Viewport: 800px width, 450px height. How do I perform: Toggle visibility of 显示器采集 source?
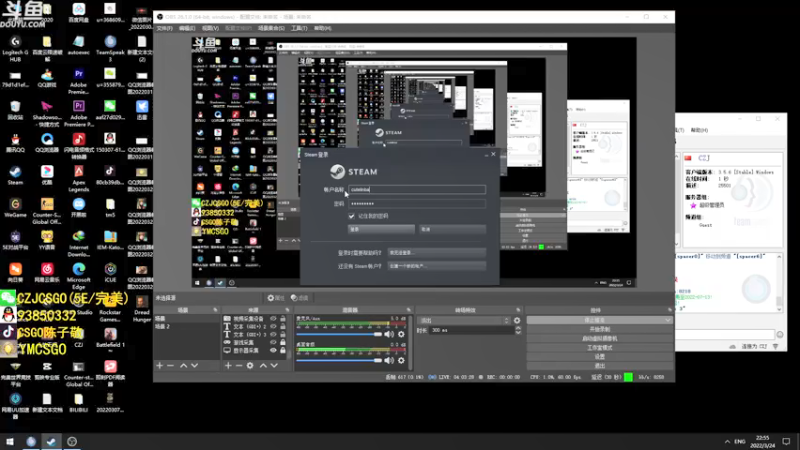point(273,351)
